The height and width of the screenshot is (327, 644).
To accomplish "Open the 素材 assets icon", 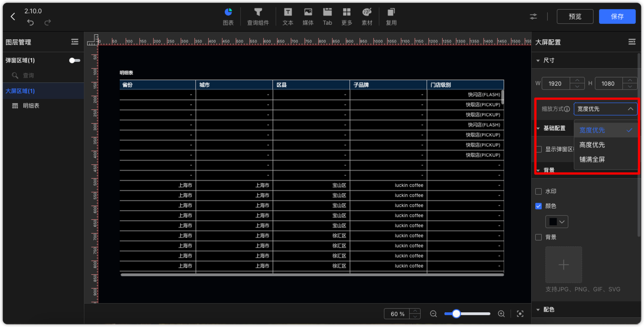I will point(366,16).
